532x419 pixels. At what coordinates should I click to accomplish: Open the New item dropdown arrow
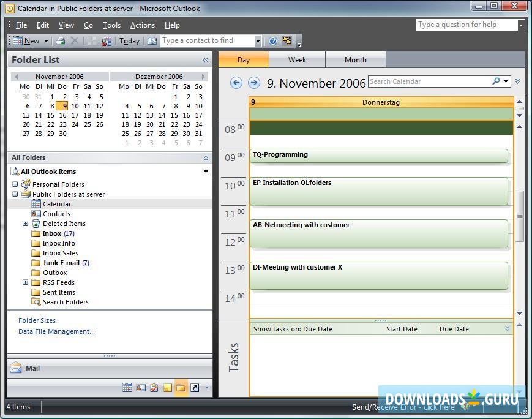pyautogui.click(x=46, y=42)
